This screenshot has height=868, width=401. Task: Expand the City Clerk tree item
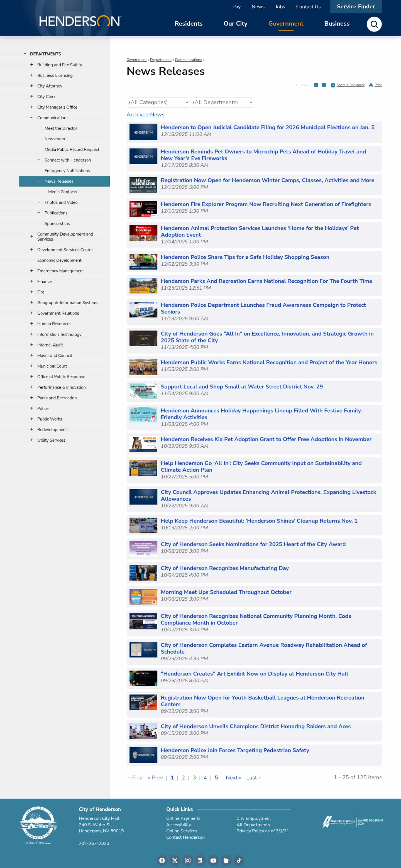coord(32,96)
